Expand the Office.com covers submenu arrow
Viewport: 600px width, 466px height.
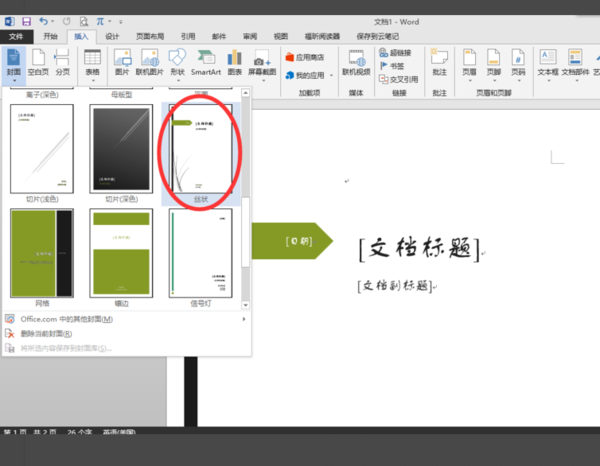(x=244, y=319)
